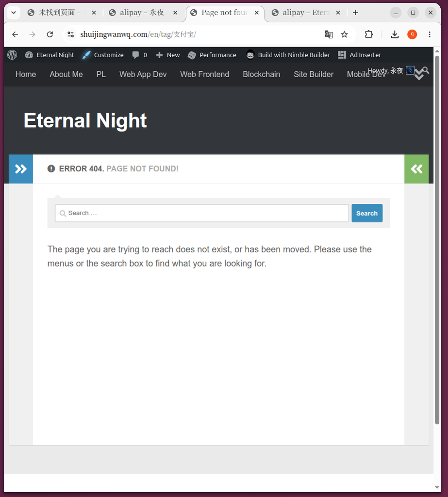Close the alipay – Eternal tab

[x=338, y=13]
